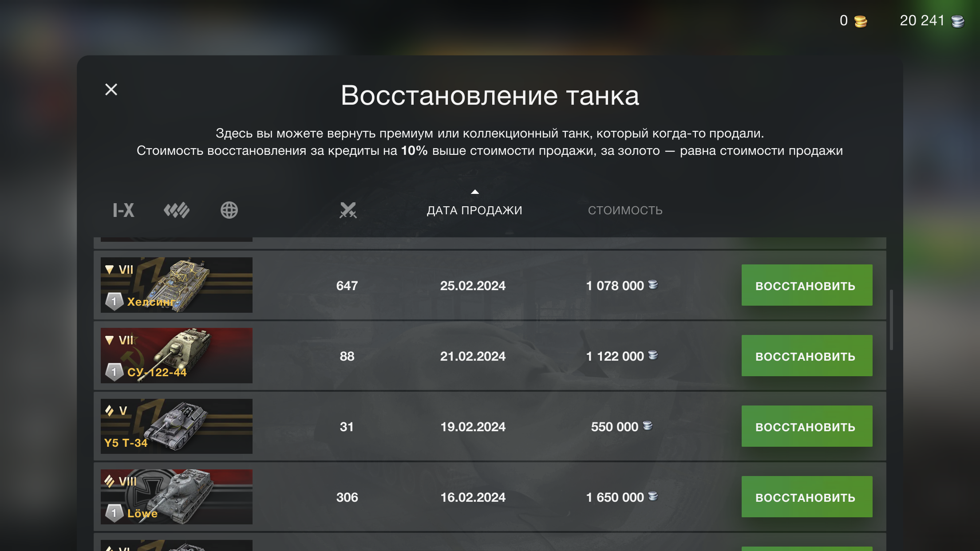Click the credits icon beside 1 650 000
980x551 pixels.
(653, 496)
